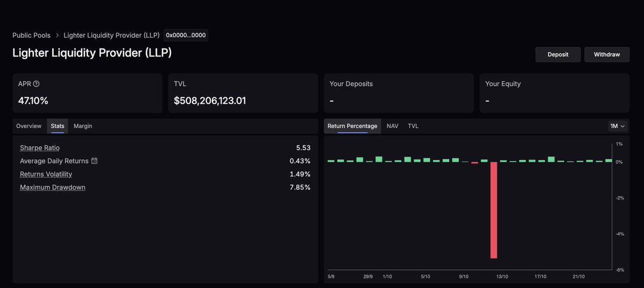Click the -2% y-axis label
The width and height of the screenshot is (644, 288).
tap(619, 198)
